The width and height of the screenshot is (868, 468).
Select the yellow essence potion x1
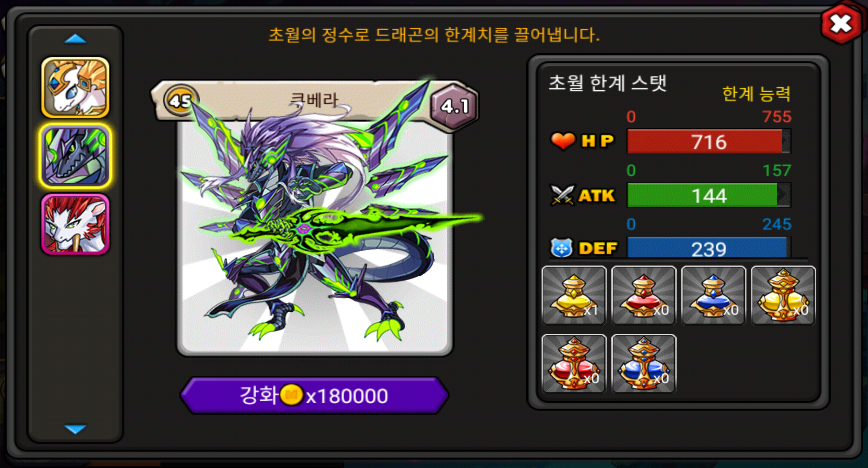pyautogui.click(x=574, y=295)
